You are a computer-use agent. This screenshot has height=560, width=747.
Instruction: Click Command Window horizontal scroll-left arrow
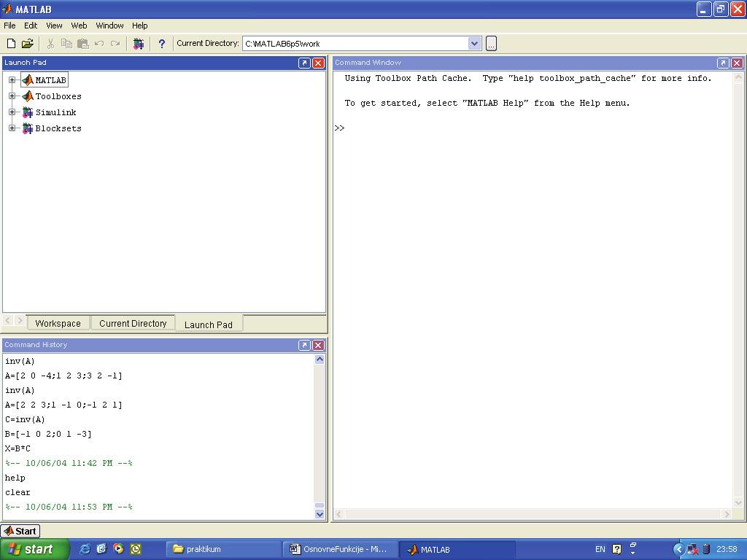tap(339, 514)
